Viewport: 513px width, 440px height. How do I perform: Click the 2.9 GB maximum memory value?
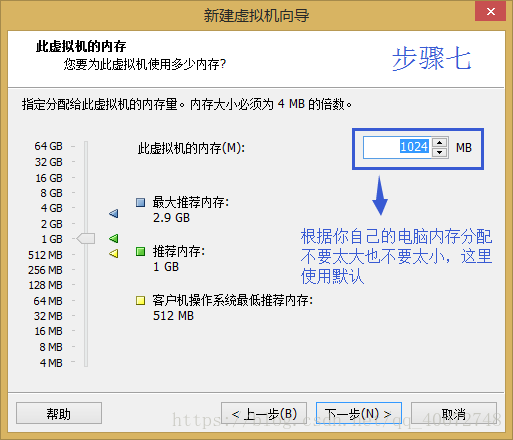click(171, 218)
